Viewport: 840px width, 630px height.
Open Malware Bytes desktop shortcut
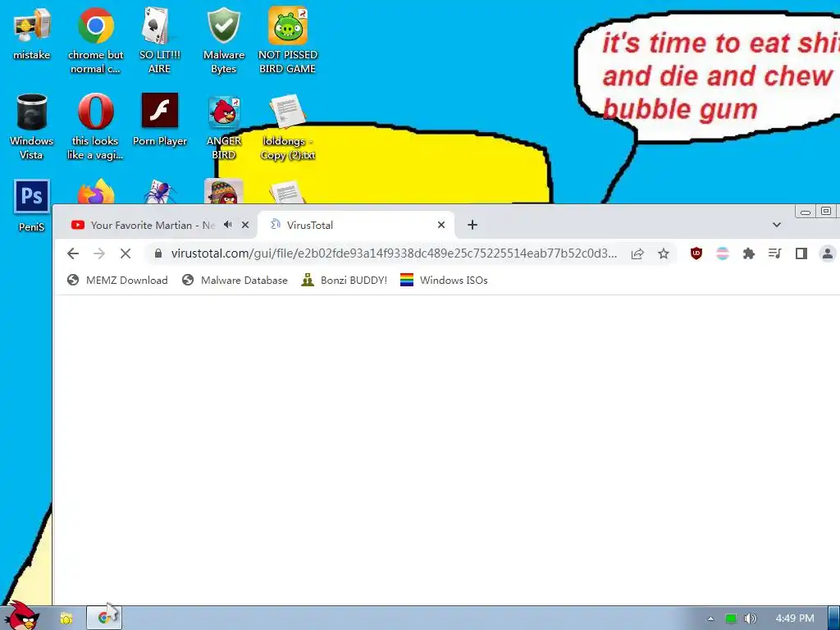coord(223,40)
